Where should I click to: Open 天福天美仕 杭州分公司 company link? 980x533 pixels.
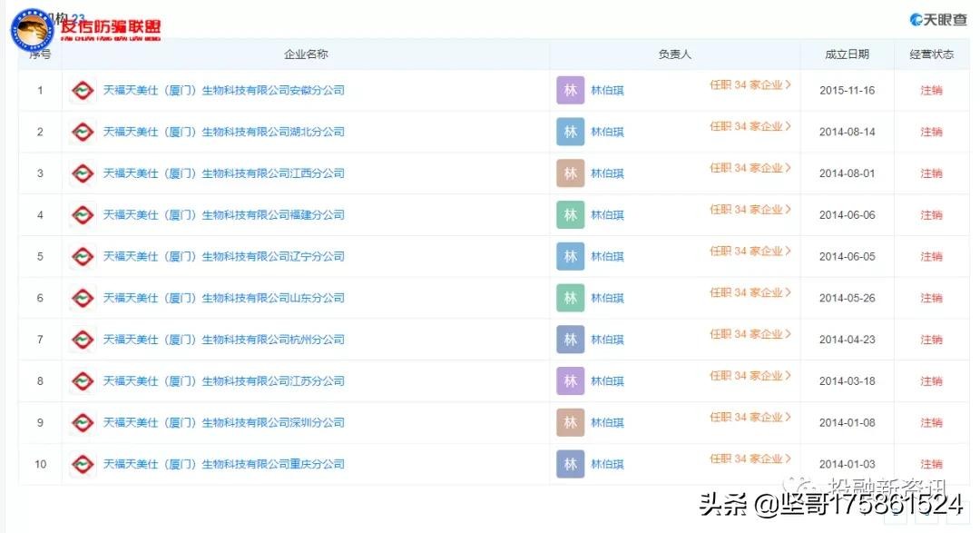224,340
